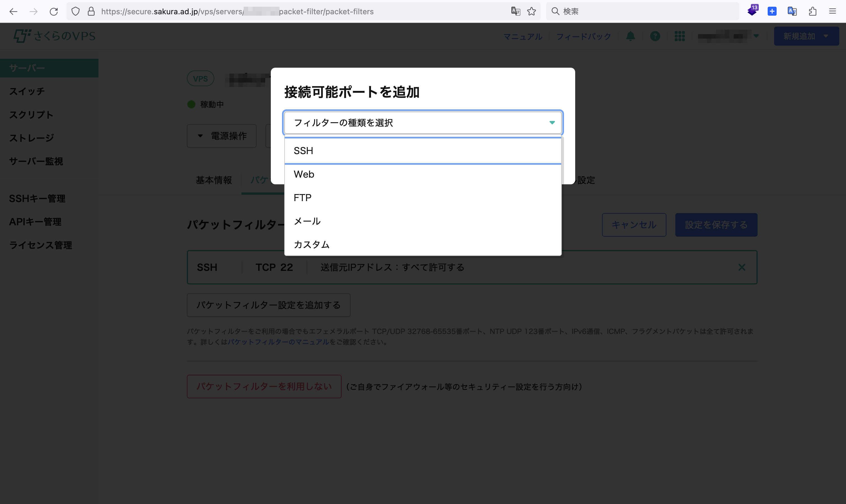
Task: Click the フィードバック link in header
Action: coord(584,36)
